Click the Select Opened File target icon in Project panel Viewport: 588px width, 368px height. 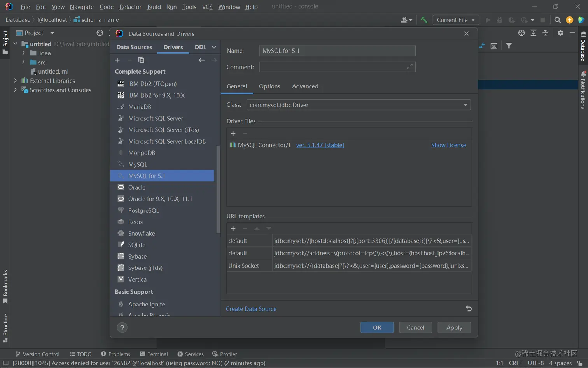(x=100, y=33)
